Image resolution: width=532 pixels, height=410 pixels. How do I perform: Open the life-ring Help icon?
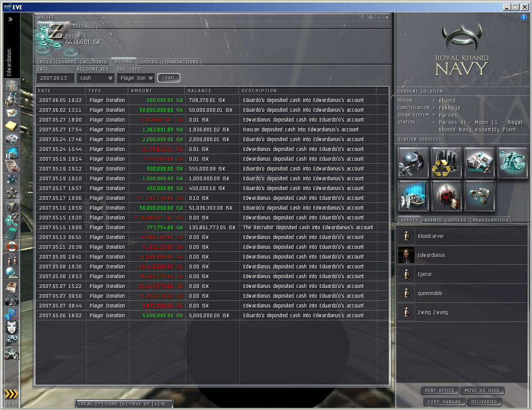point(11,246)
